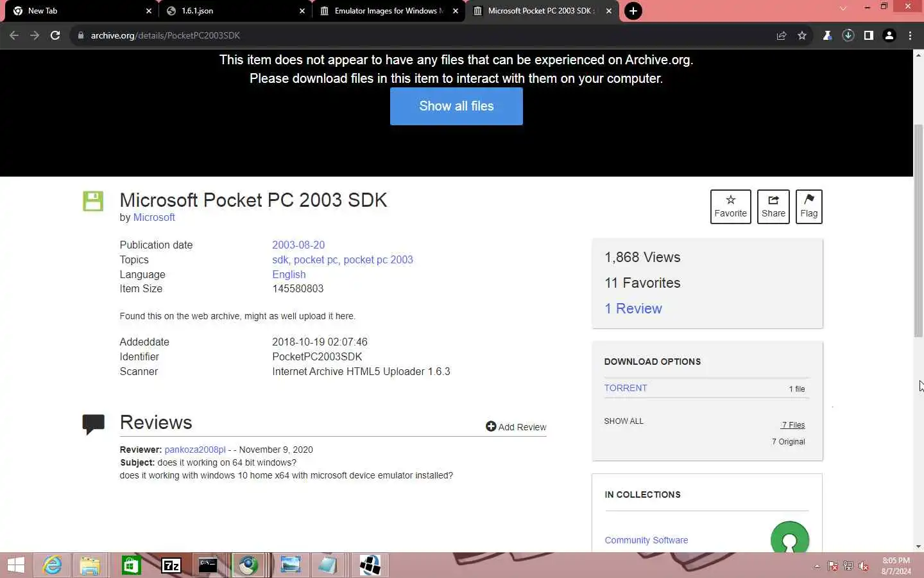Favorite this item

click(x=731, y=207)
